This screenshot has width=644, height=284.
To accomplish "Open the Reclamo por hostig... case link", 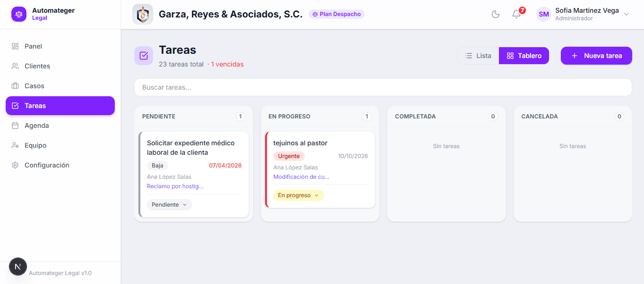I will (175, 186).
